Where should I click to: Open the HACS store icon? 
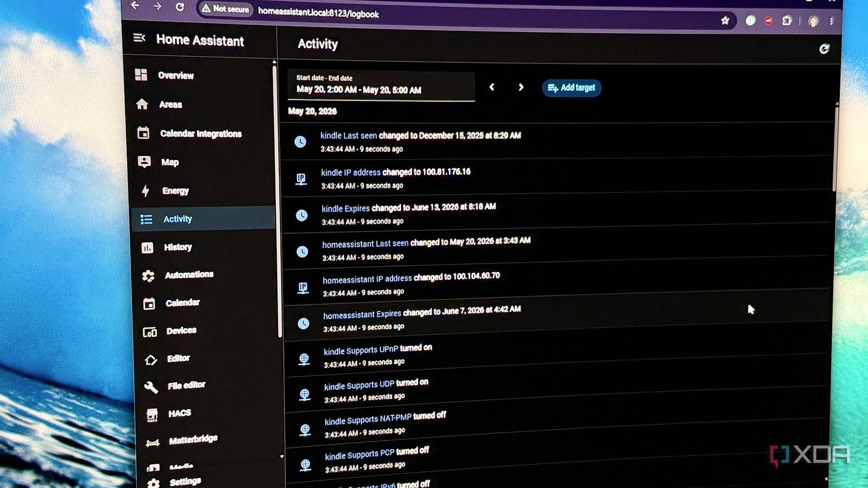coord(152,415)
